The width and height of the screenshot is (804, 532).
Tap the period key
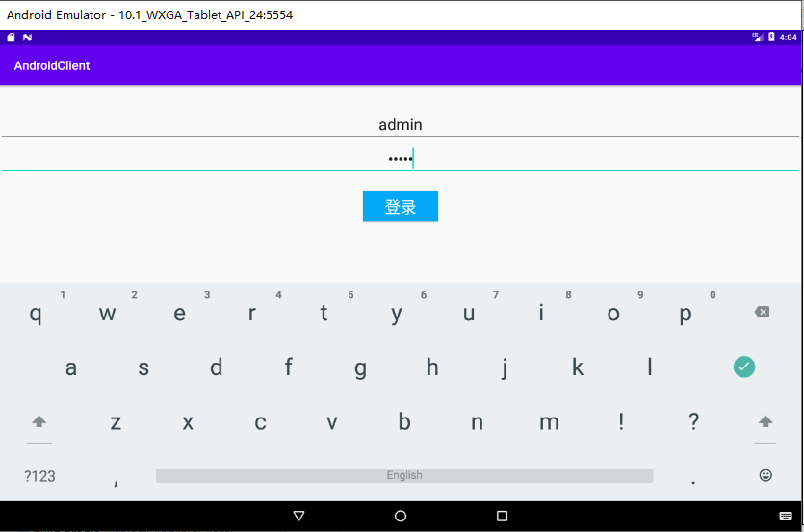[x=693, y=482]
